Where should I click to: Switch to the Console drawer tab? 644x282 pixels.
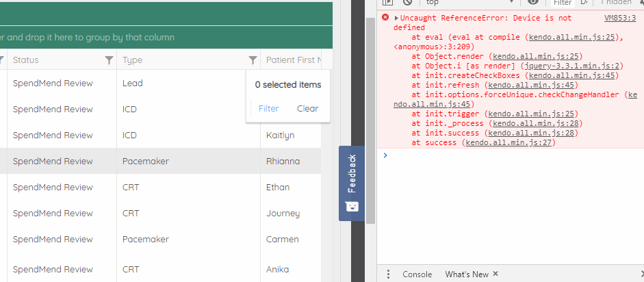tap(417, 274)
